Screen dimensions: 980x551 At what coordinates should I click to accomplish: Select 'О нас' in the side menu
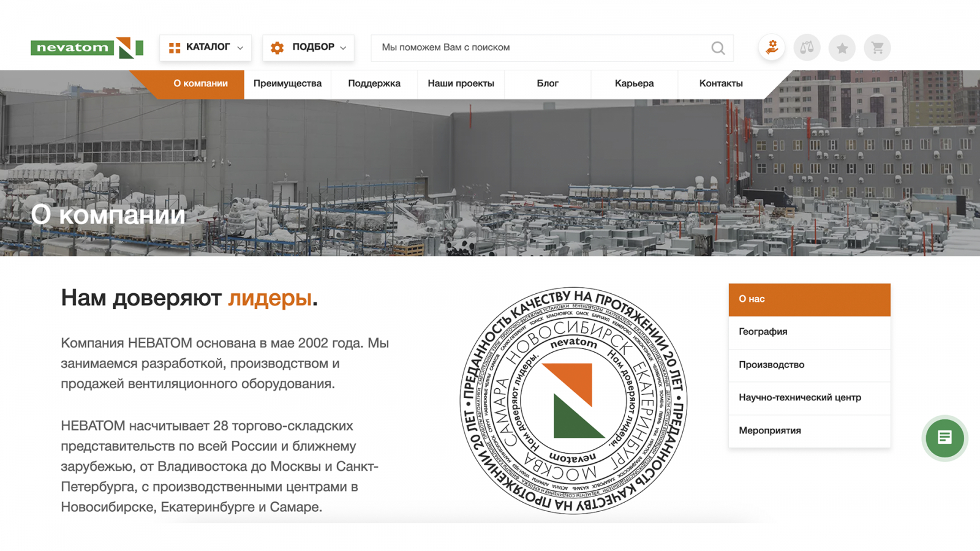coord(809,299)
